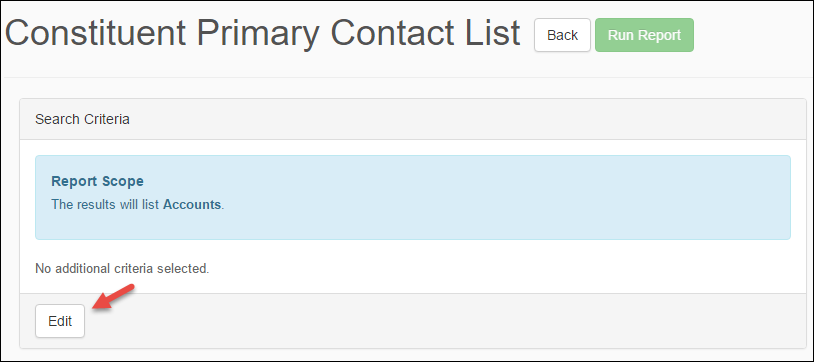Click the word "Search" in panel header

[57, 119]
